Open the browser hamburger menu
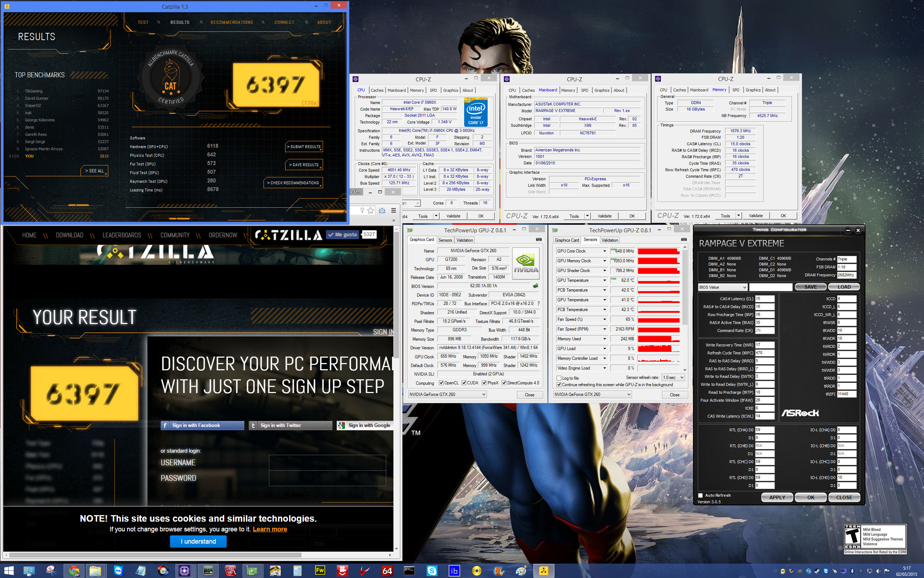 click(x=393, y=211)
